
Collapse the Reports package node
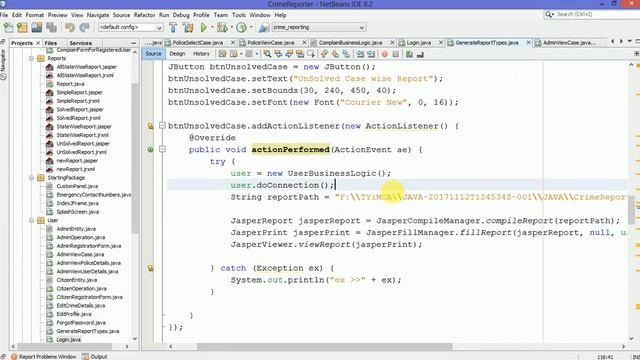point(31,58)
